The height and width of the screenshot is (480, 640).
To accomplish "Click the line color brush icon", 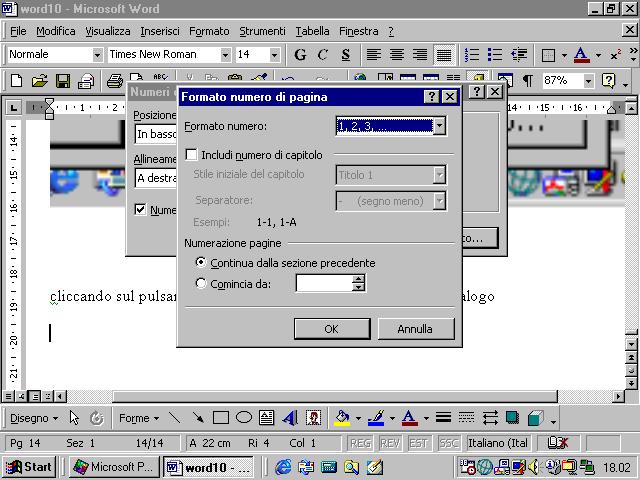I will point(376,418).
